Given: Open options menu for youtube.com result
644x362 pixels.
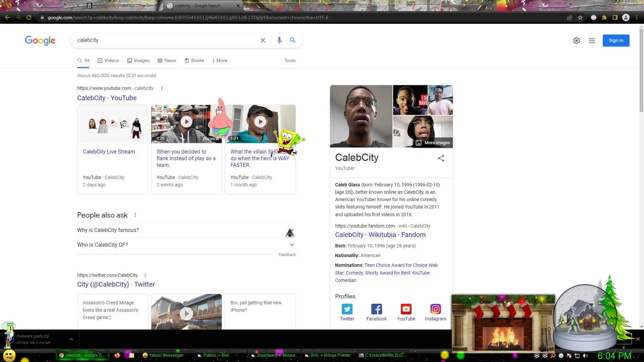Looking at the screenshot, I should (162, 88).
